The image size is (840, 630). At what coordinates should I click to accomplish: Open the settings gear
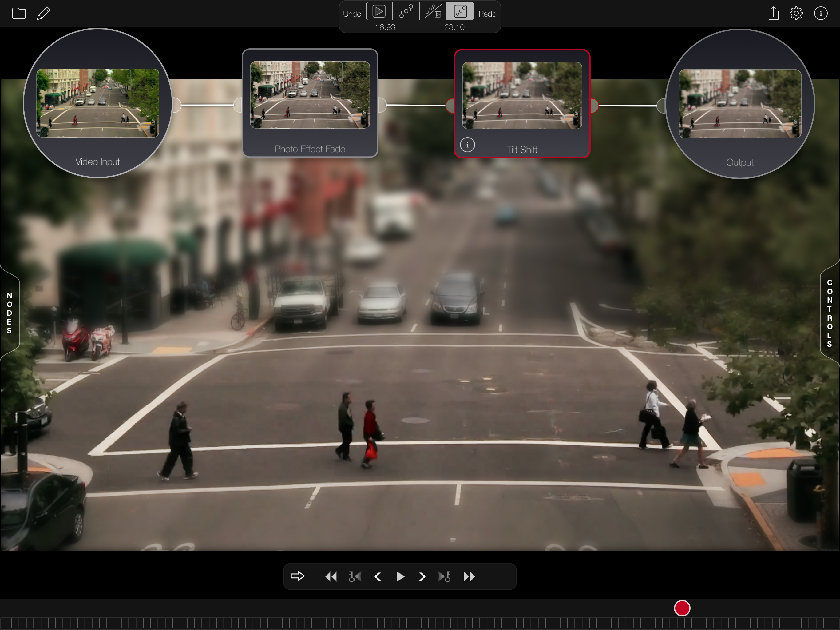(796, 13)
